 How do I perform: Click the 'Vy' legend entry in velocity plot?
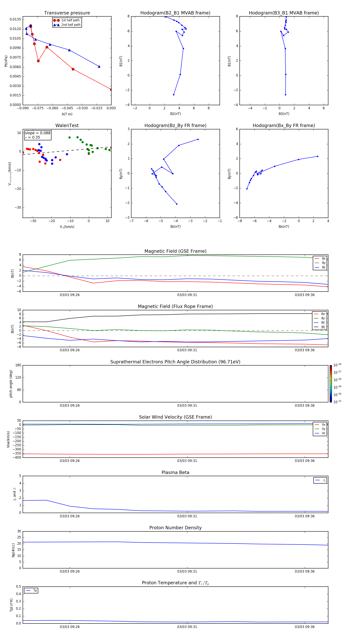coord(320,429)
